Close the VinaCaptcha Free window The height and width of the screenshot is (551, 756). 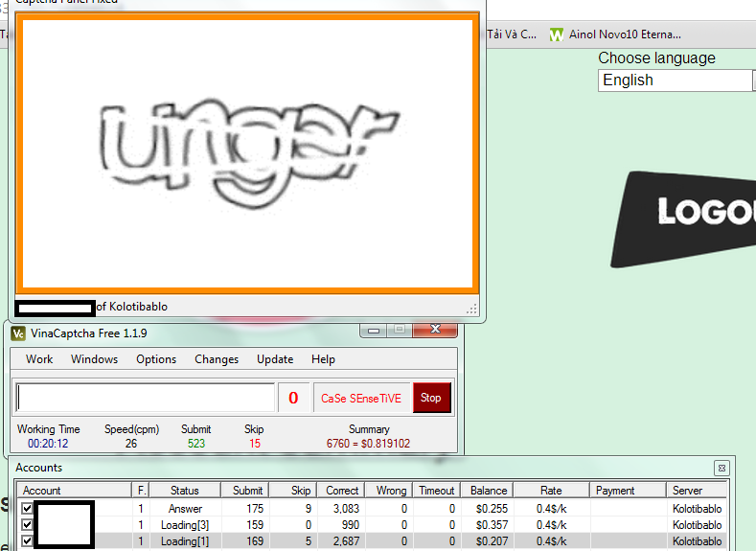pos(435,330)
